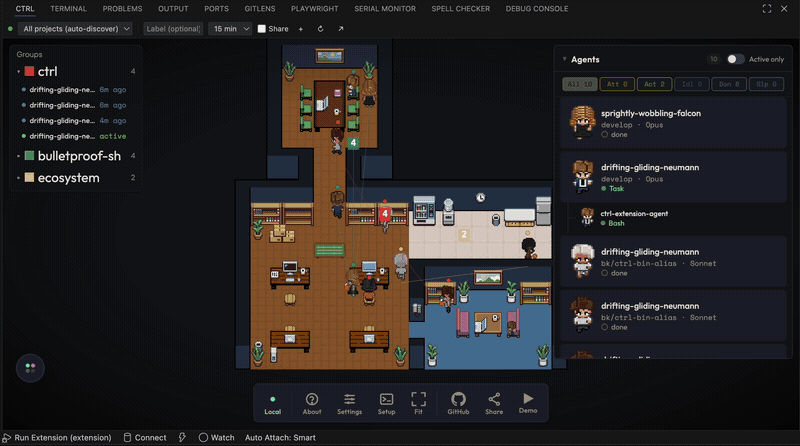The image size is (800, 446).
Task: Open Settings in the bottom toolbar
Action: coord(349,403)
